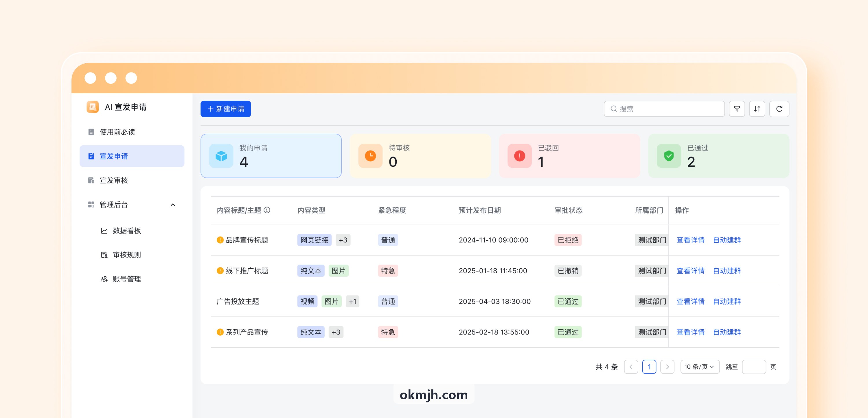Click the sort arrows icon
Image resolution: width=868 pixels, height=418 pixels.
pyautogui.click(x=757, y=109)
